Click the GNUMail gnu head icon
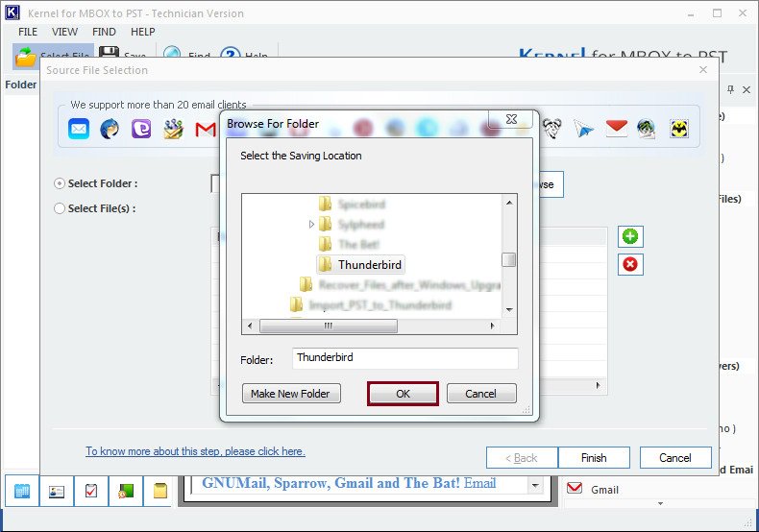The image size is (759, 532). (551, 129)
